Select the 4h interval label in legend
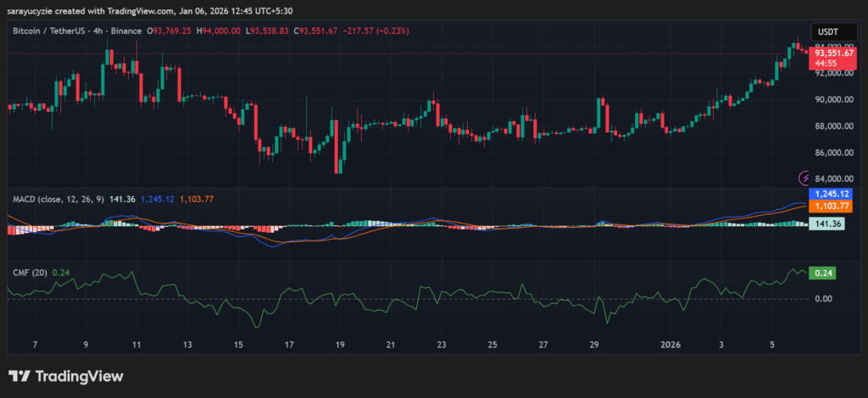The image size is (868, 398). coord(100,31)
